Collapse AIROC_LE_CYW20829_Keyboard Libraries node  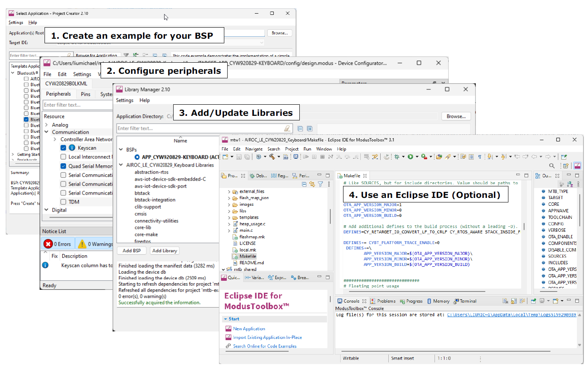tap(121, 165)
